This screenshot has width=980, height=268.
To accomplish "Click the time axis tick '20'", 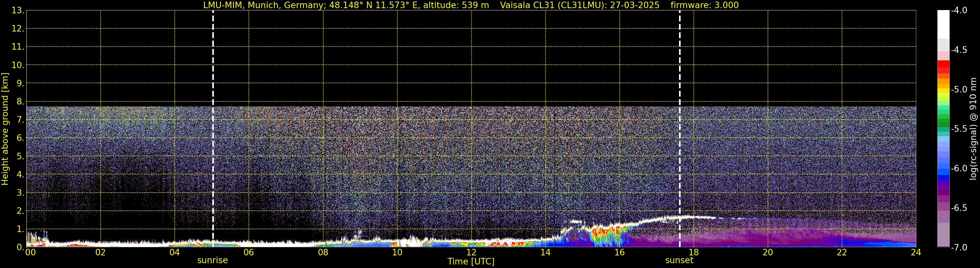I will 768,252.
